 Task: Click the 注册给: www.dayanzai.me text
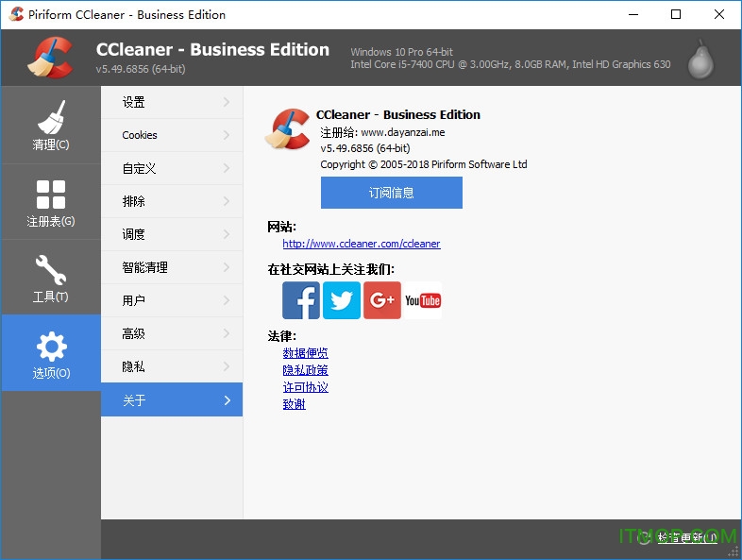(382, 132)
